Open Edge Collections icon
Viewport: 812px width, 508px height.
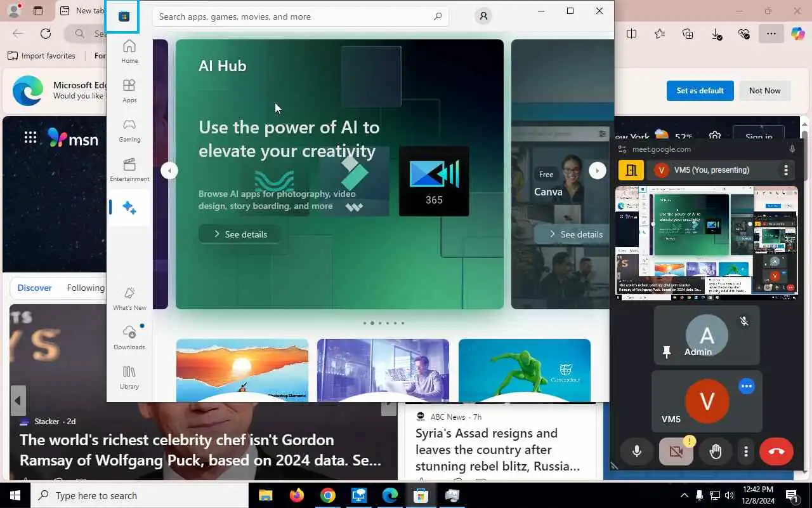coord(688,34)
